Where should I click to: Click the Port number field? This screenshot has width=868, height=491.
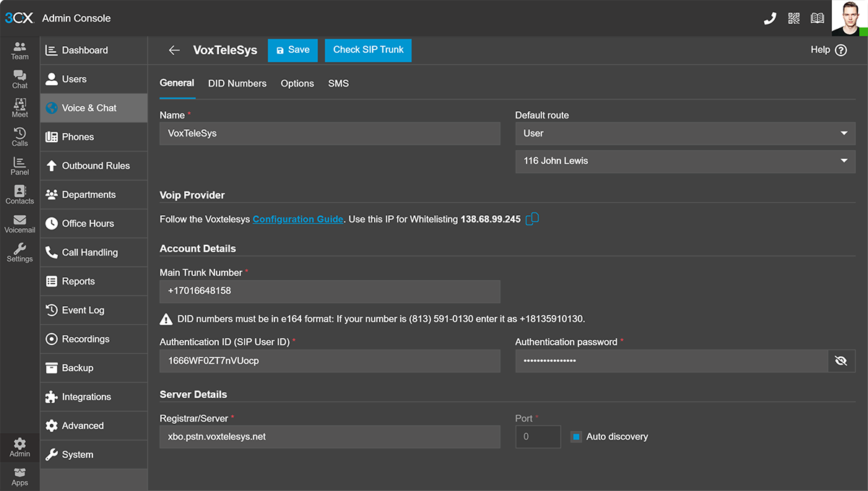[538, 437]
